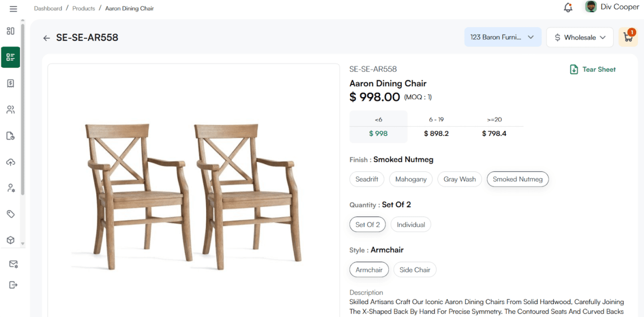This screenshot has height=317, width=644.
Task: Go back using the arrow beside SE-SE-AR558
Action: tap(47, 38)
